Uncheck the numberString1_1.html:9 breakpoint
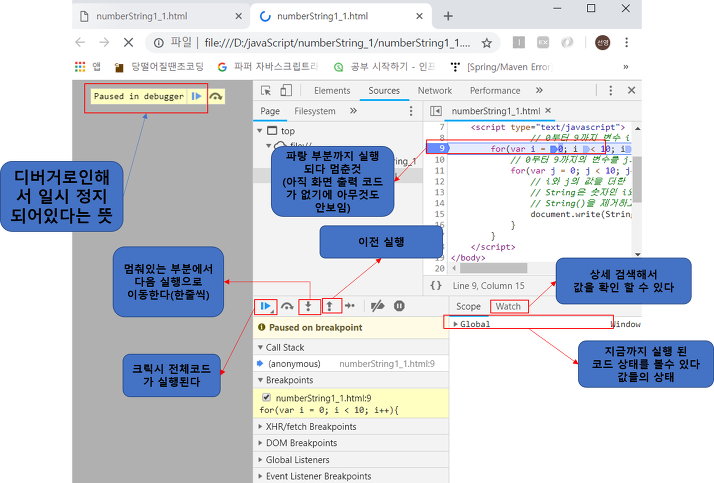The width and height of the screenshot is (714, 483). point(266,397)
